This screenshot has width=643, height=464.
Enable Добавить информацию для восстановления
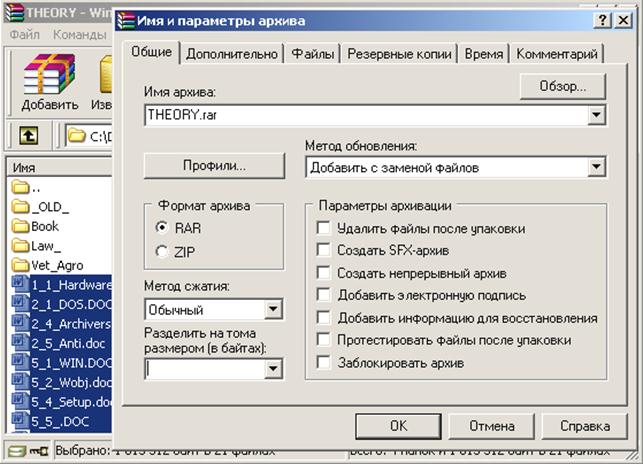324,318
